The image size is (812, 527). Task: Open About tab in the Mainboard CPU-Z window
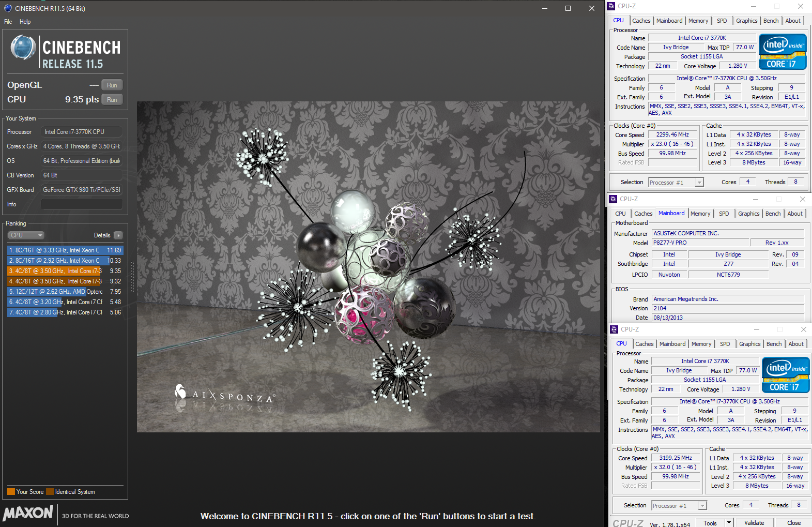795,214
